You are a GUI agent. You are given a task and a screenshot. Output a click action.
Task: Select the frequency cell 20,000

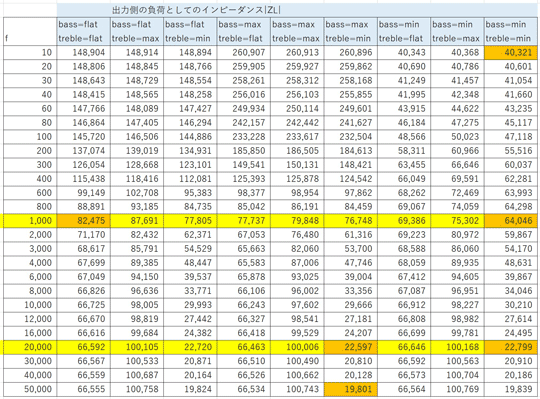[x=30, y=347]
